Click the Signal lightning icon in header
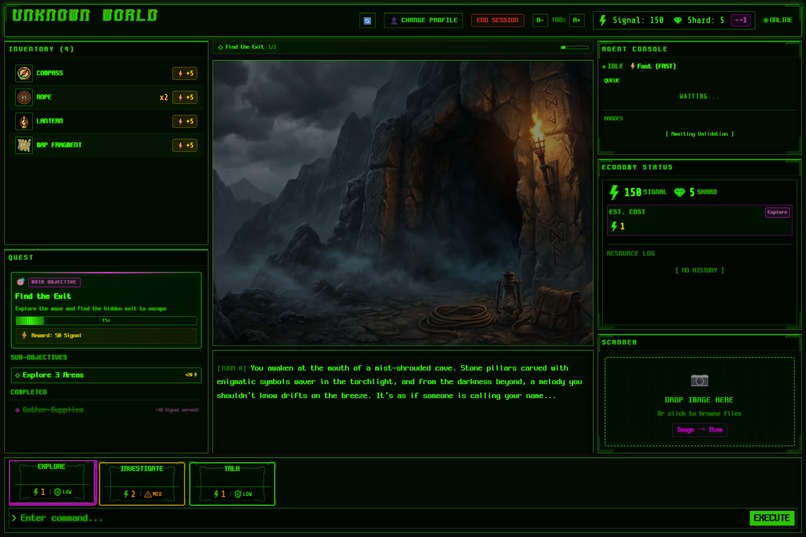 [x=602, y=20]
